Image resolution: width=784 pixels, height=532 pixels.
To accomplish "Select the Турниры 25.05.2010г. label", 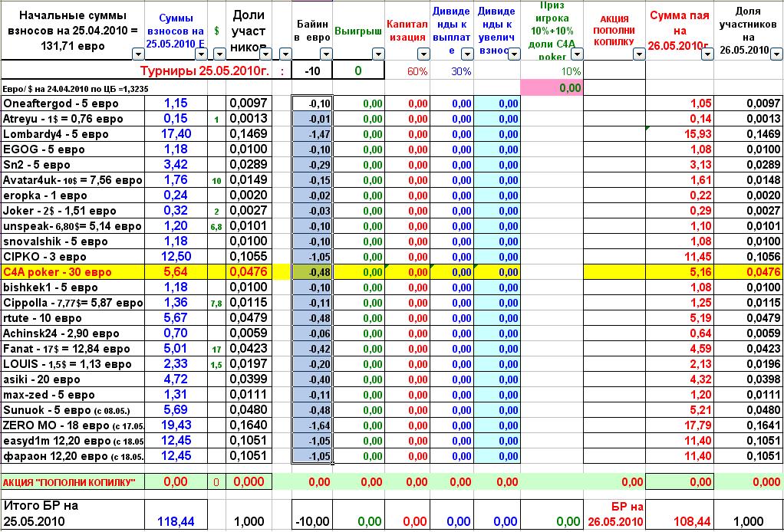I will coord(205,71).
